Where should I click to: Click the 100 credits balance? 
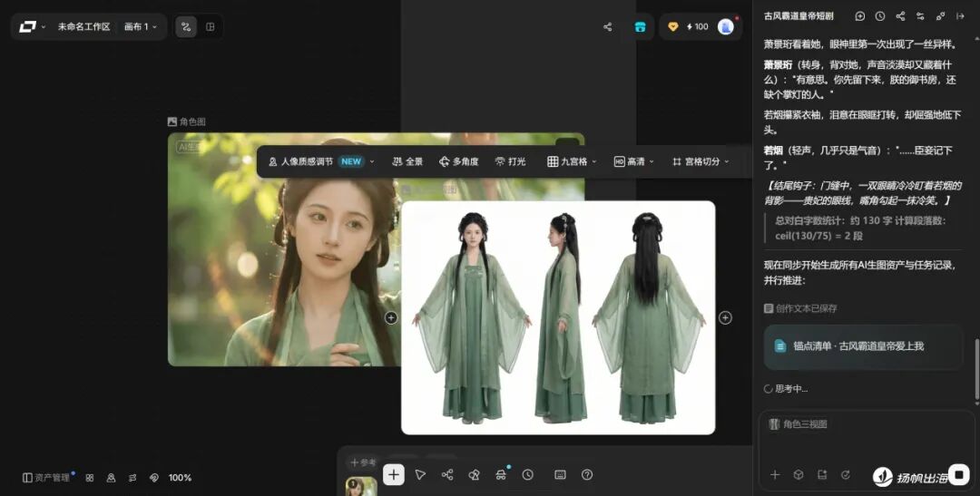tap(698, 27)
